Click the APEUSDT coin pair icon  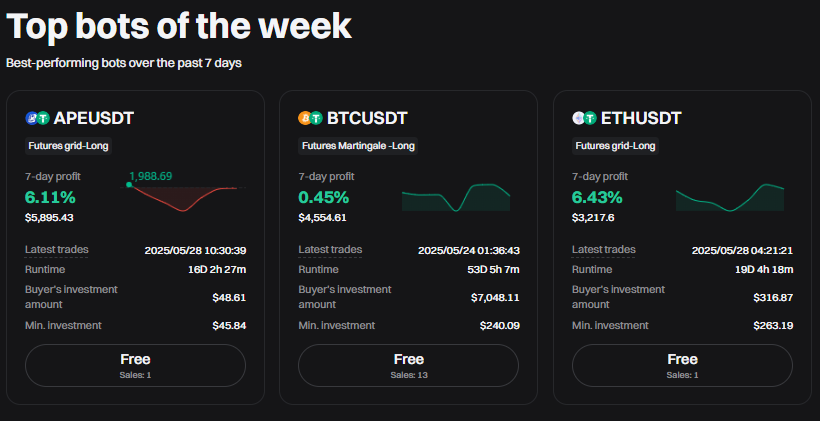[x=37, y=118]
